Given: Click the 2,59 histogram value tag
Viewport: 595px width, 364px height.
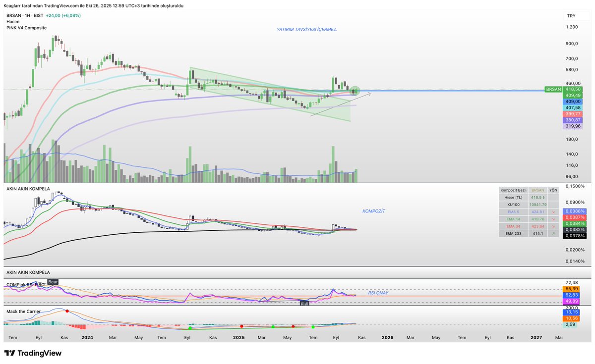Looking at the screenshot, I should pos(569,325).
